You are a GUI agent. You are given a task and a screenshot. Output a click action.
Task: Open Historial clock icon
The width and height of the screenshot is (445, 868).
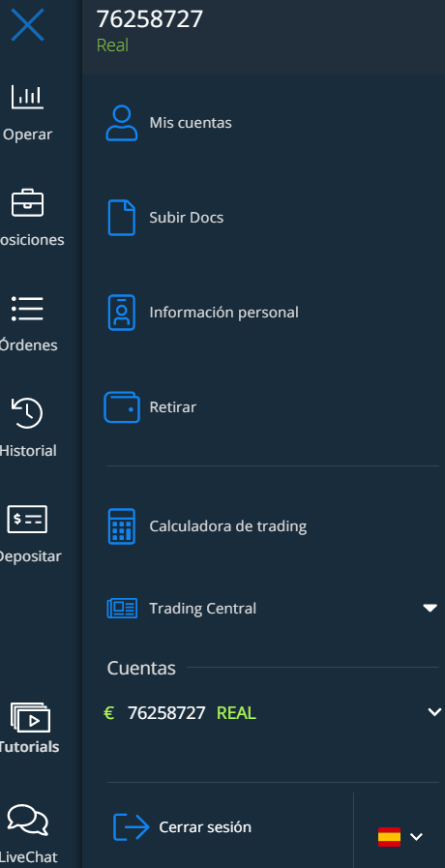(x=27, y=413)
